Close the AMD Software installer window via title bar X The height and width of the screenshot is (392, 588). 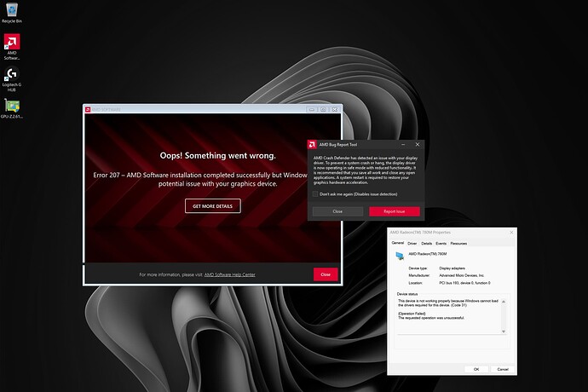point(335,110)
